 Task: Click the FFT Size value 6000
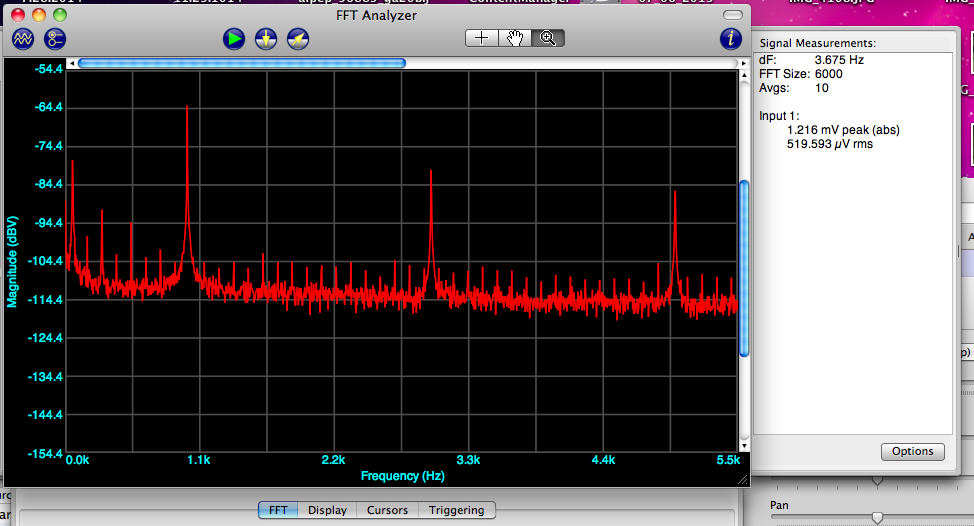coord(829,74)
